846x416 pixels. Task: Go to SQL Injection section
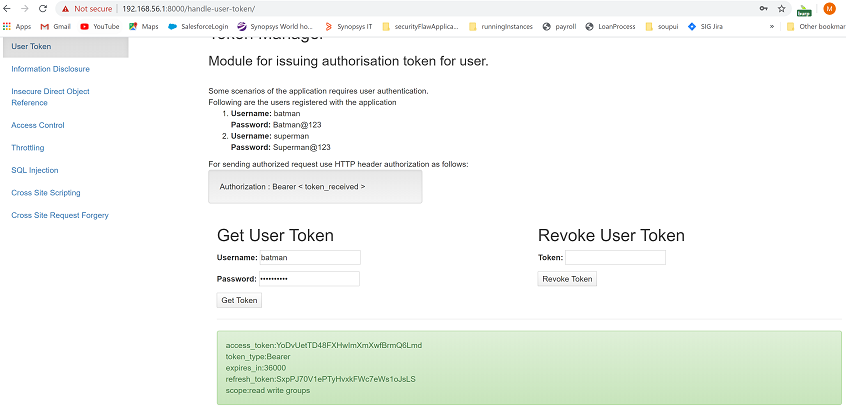click(35, 170)
